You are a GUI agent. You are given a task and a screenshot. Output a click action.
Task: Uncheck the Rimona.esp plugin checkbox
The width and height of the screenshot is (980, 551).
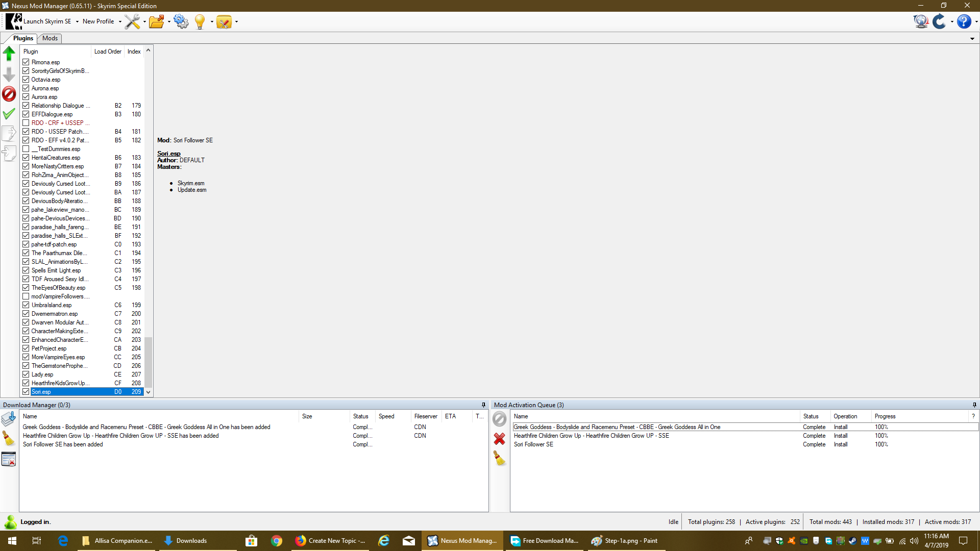26,62
